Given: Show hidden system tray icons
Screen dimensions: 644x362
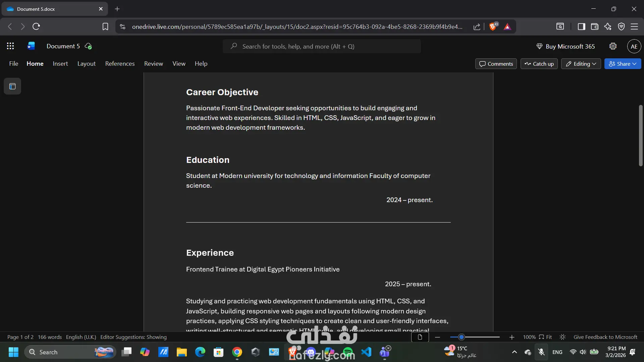Looking at the screenshot, I should 514,352.
